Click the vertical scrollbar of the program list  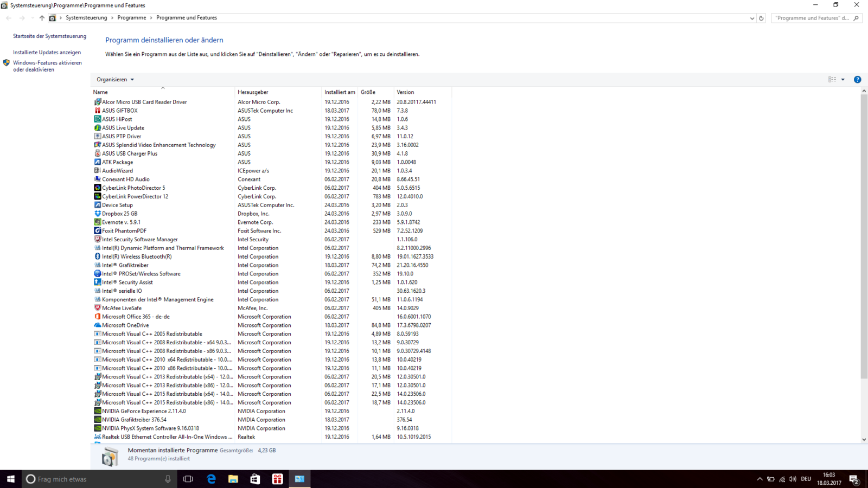(864, 233)
